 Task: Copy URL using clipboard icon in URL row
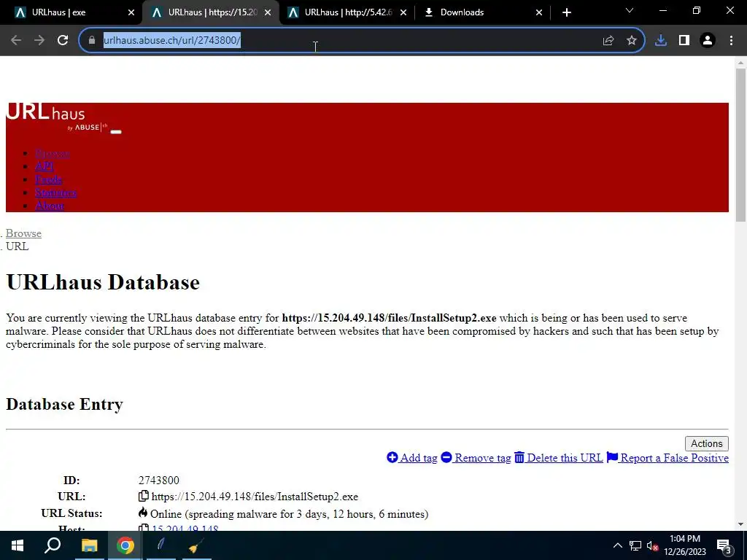(x=144, y=496)
